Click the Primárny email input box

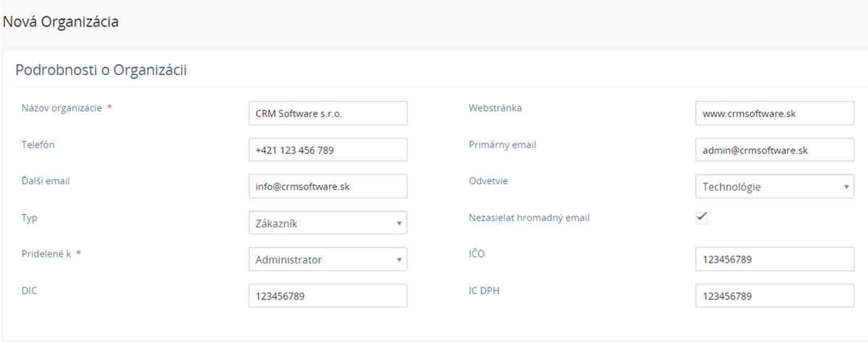775,150
